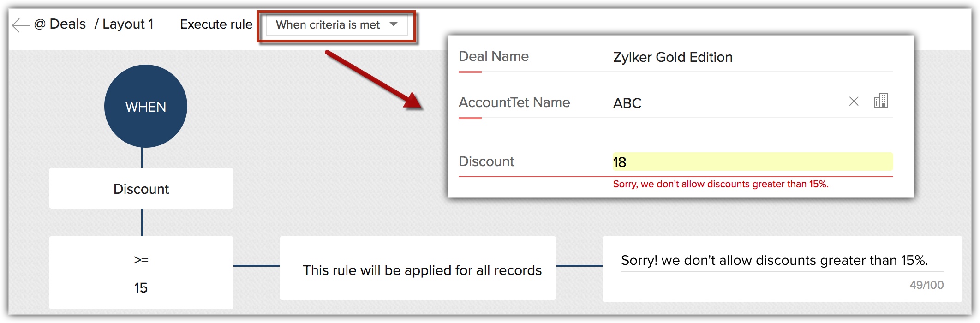The image size is (980, 323).
Task: Click the error message text input
Action: (774, 261)
